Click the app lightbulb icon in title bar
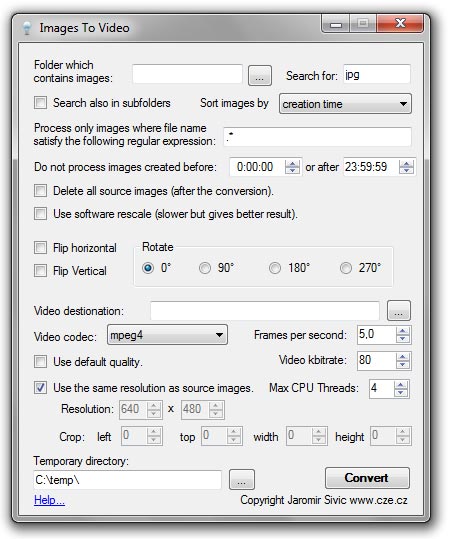The image size is (452, 539). (x=27, y=28)
